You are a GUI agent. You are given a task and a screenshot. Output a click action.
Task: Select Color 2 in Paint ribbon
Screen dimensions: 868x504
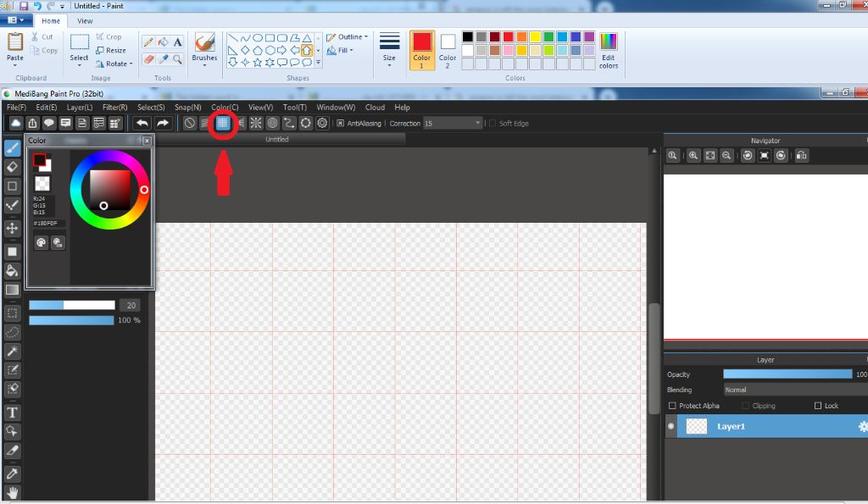pyautogui.click(x=448, y=50)
